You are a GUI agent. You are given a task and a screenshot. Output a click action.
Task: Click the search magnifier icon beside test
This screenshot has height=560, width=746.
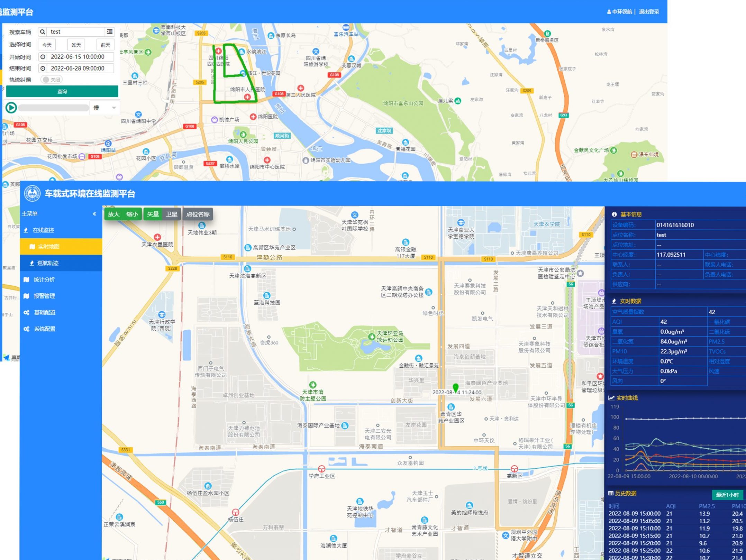[42, 32]
